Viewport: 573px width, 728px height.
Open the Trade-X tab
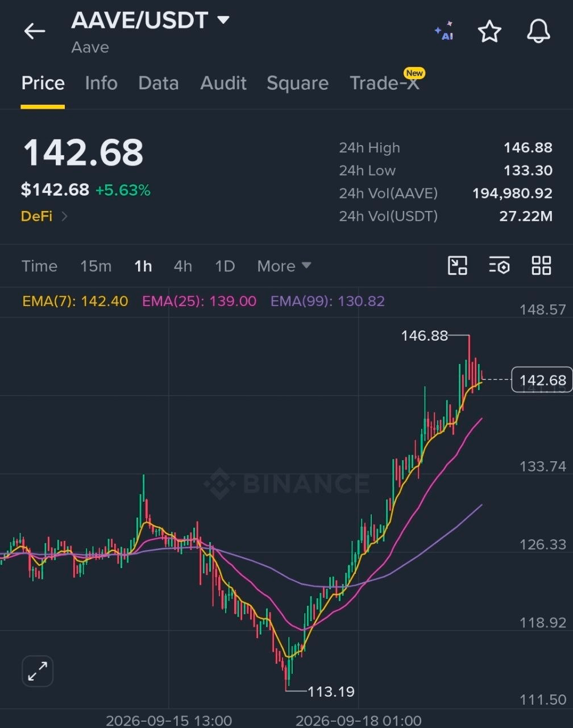pyautogui.click(x=385, y=83)
